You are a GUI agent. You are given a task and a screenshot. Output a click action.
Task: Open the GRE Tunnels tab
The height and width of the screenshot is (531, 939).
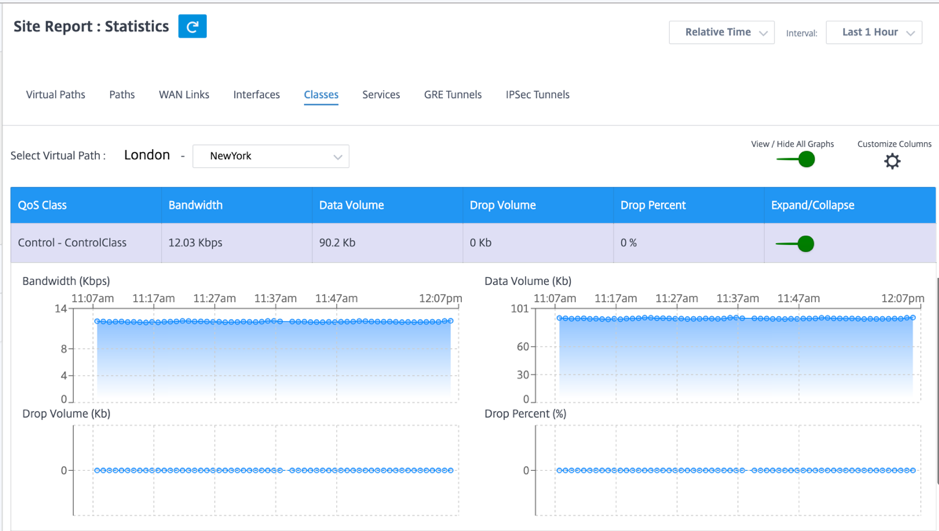pyautogui.click(x=453, y=95)
